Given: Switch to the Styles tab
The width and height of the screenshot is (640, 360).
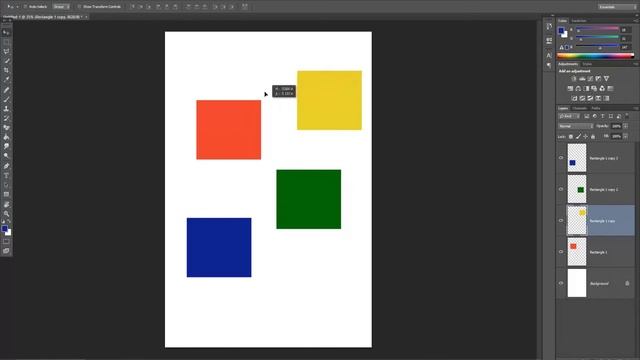Looking at the screenshot, I should point(587,64).
